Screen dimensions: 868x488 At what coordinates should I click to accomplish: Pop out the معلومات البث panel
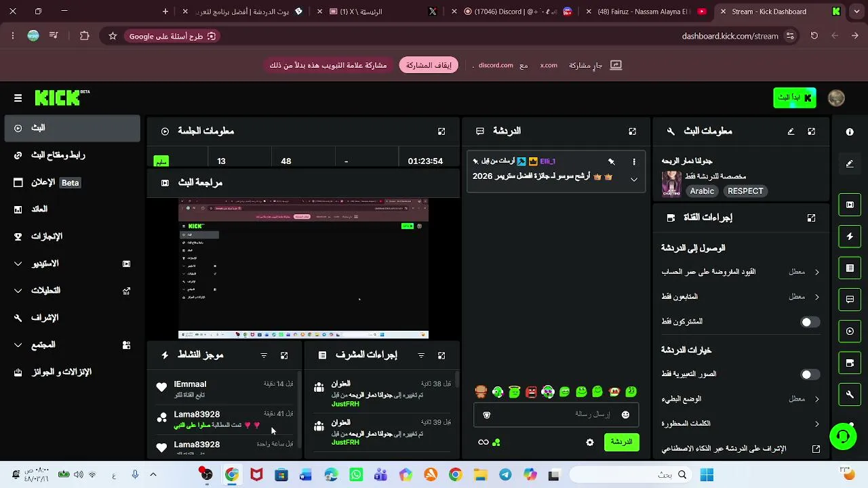point(812,131)
